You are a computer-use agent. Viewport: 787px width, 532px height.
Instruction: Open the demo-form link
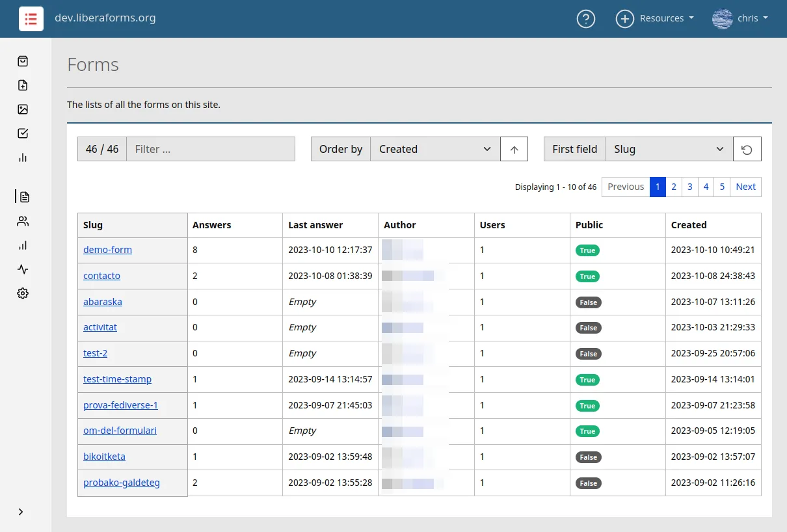107,250
